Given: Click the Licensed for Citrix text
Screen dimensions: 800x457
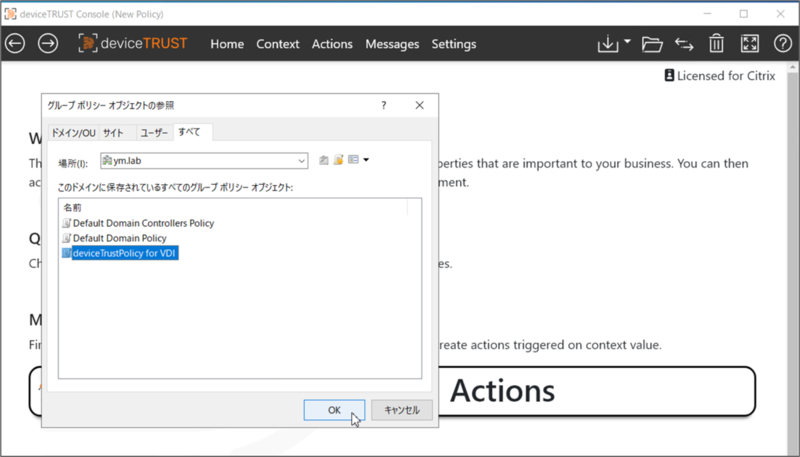Looking at the screenshot, I should (726, 76).
